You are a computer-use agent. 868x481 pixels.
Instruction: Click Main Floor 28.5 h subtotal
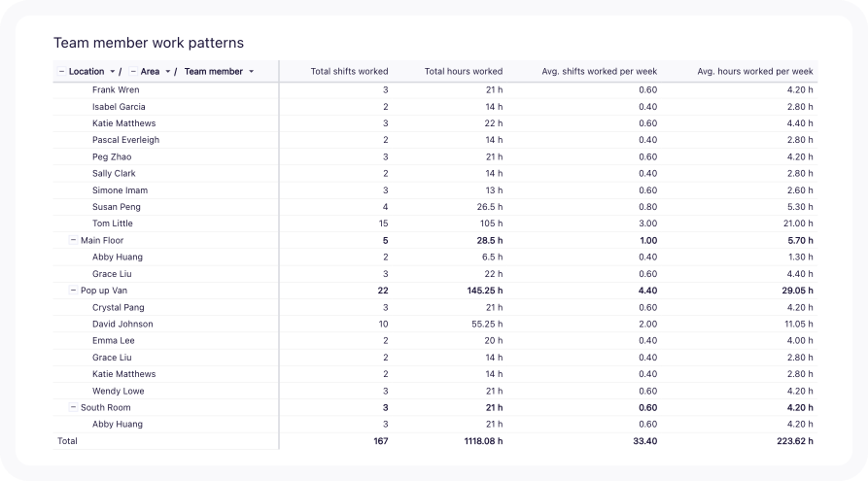coord(489,240)
